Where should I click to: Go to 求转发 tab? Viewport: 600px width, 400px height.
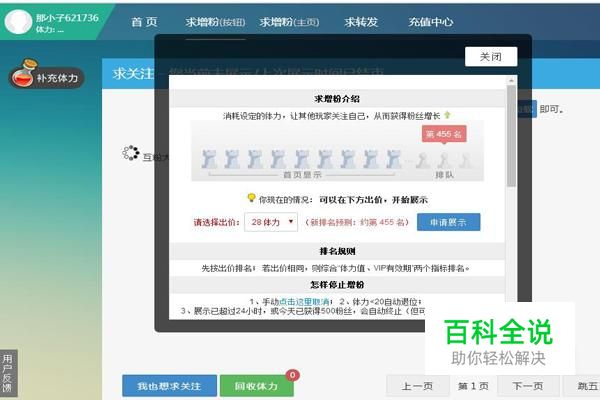pyautogui.click(x=361, y=22)
